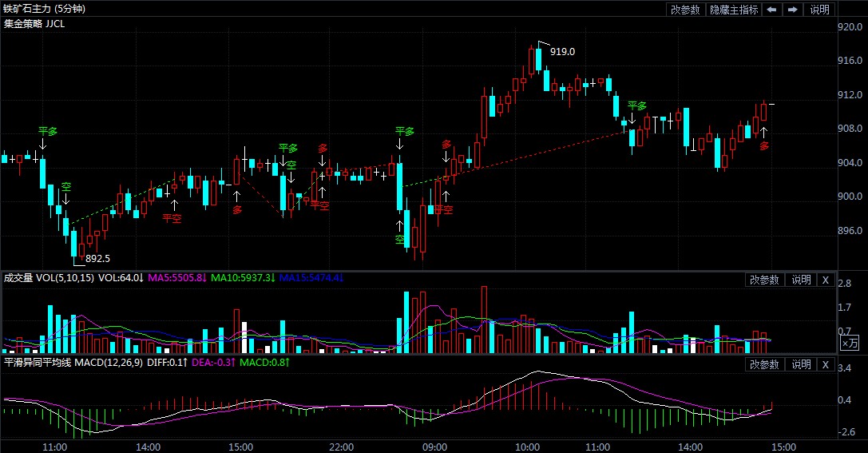Click the ×万 unit box on volume axis
The height and width of the screenshot is (453, 868).
pyautogui.click(x=850, y=343)
